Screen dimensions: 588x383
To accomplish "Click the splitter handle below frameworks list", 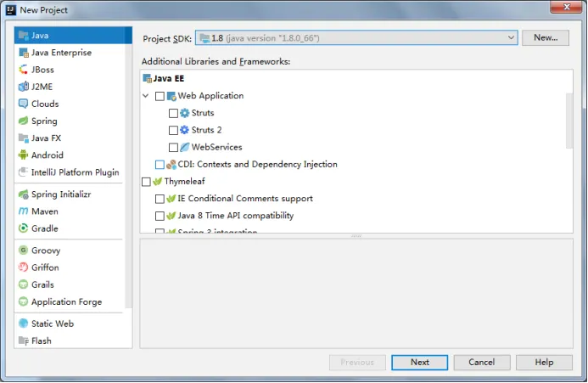I will 356,236.
